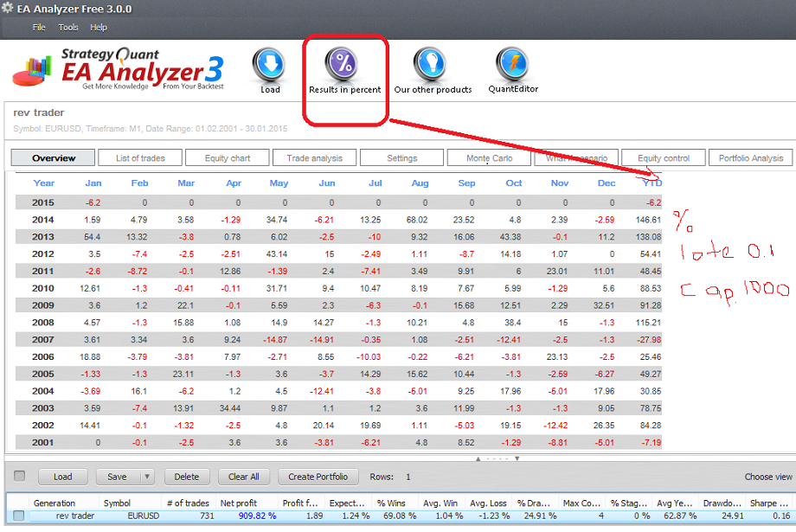796x532 pixels.
Task: Click the StrategyQuant EA Analyzer logo
Action: point(118,68)
